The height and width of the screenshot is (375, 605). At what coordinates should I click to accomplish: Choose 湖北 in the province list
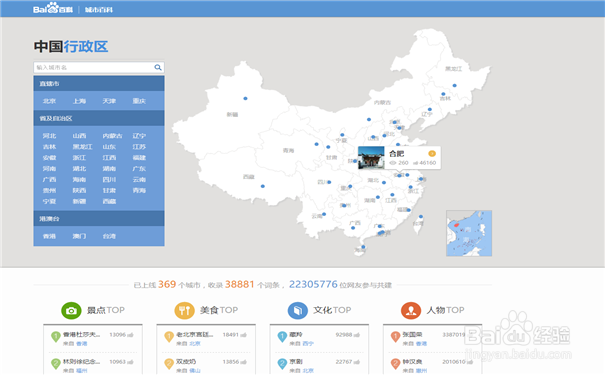(79, 169)
